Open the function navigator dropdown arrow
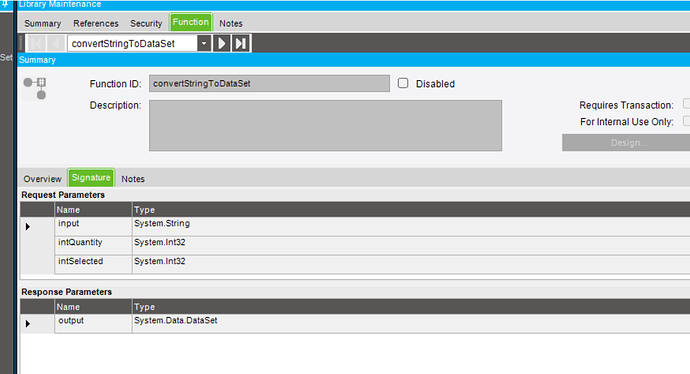The height and width of the screenshot is (374, 690). click(x=204, y=43)
